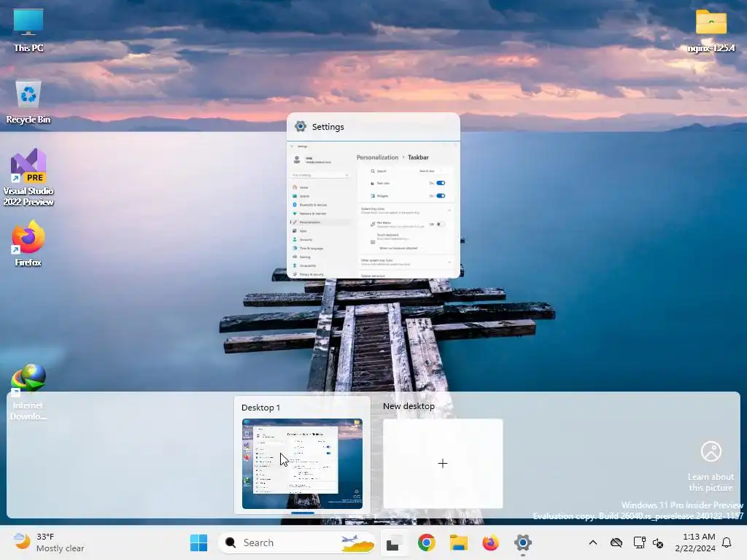Click the Settings gear in window title
The image size is (747, 560).
click(x=301, y=126)
